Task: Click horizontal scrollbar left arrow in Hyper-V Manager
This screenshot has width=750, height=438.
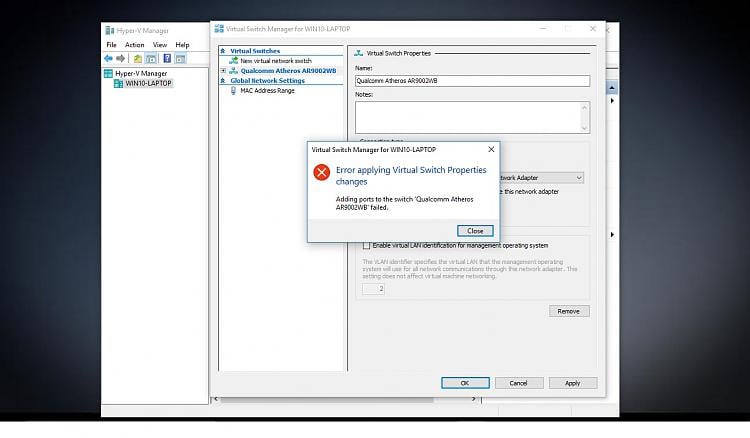Action: (x=216, y=399)
